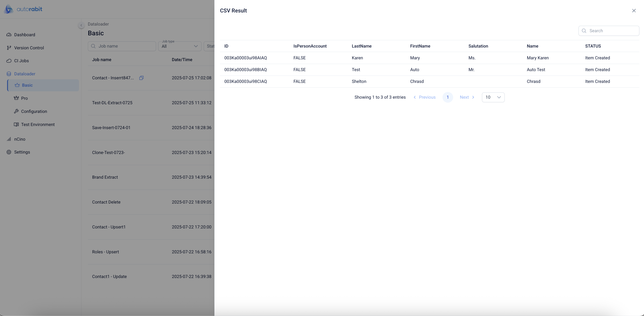Open the Job type dropdown
This screenshot has height=316, width=644.
click(180, 46)
